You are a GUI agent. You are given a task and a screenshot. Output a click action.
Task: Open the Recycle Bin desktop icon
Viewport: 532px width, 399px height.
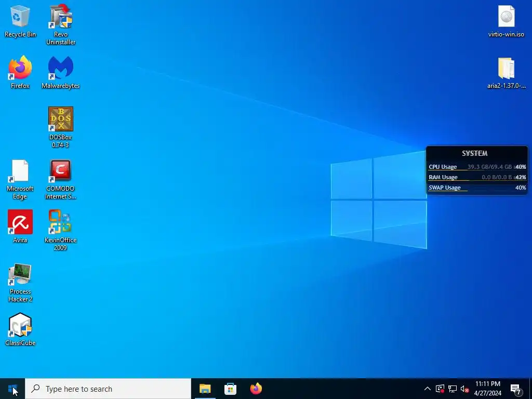pyautogui.click(x=20, y=21)
